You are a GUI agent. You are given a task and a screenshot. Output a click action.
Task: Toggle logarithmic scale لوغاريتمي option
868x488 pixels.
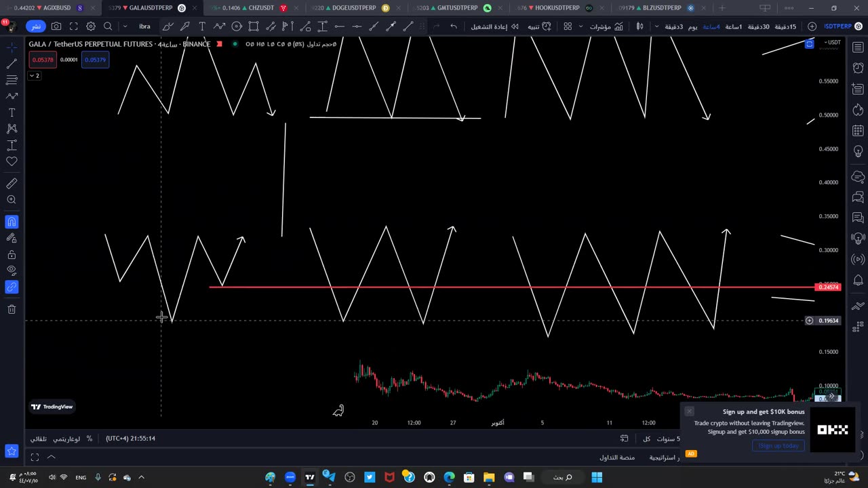click(x=66, y=439)
